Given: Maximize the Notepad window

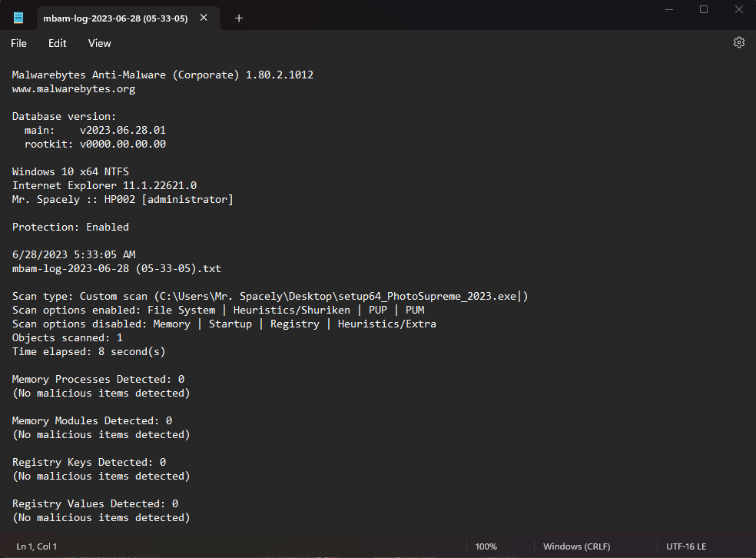Looking at the screenshot, I should pos(704,10).
